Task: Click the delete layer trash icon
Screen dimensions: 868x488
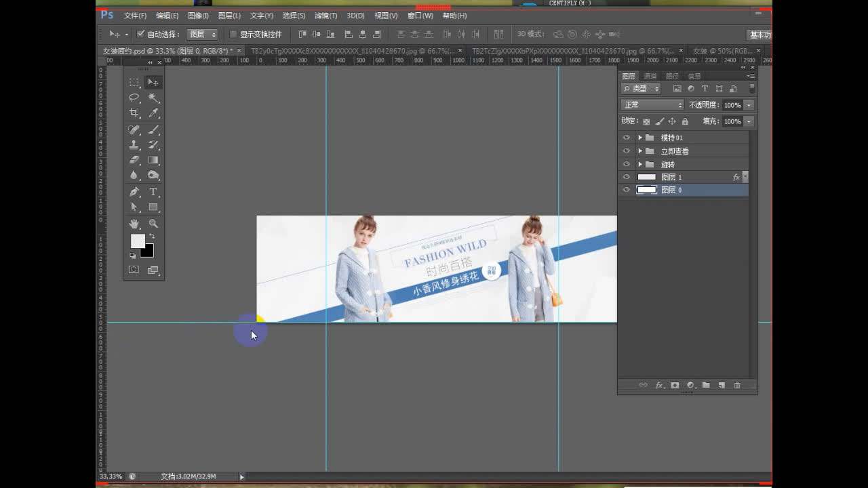Action: (x=737, y=385)
